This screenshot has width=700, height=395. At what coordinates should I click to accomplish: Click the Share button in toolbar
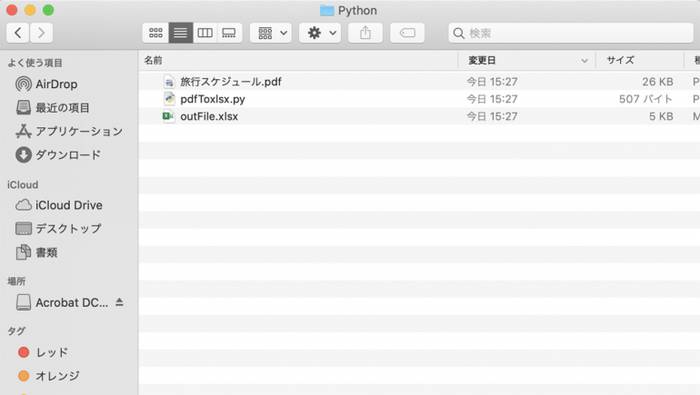coord(365,33)
